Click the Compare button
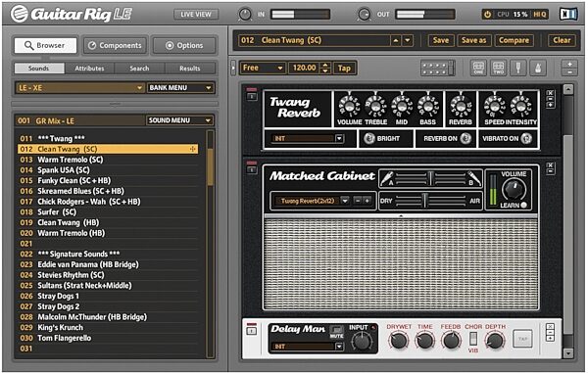588x373 pixels. (x=514, y=40)
